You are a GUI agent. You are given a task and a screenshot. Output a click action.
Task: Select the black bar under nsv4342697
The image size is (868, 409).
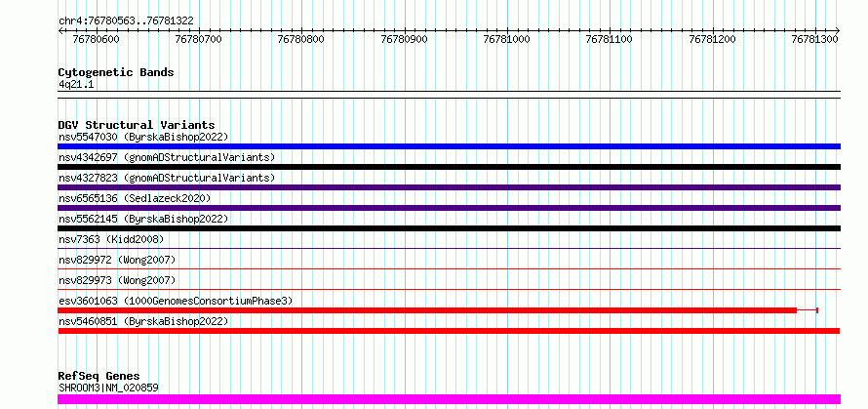[x=449, y=167]
